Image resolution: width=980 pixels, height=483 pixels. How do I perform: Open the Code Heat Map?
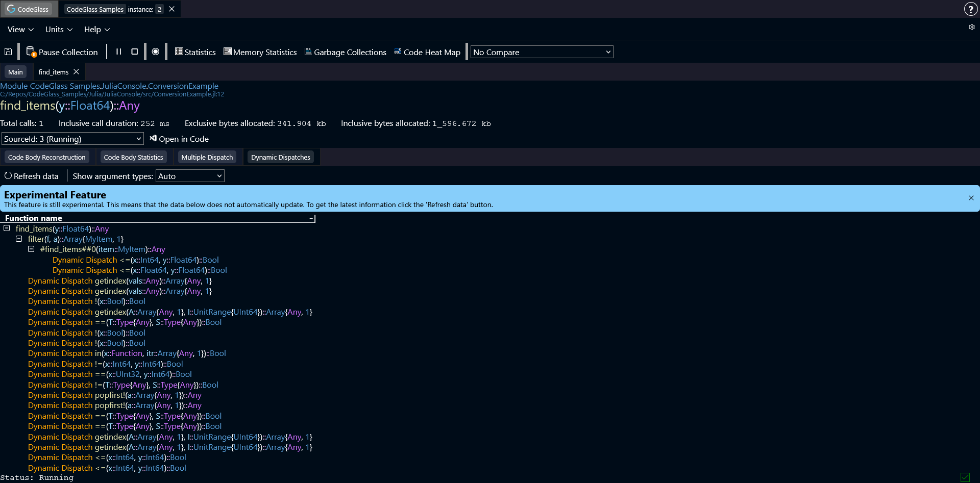[x=427, y=52]
